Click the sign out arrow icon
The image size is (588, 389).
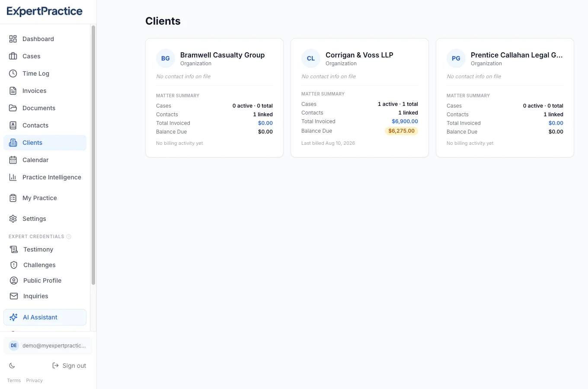click(55, 366)
